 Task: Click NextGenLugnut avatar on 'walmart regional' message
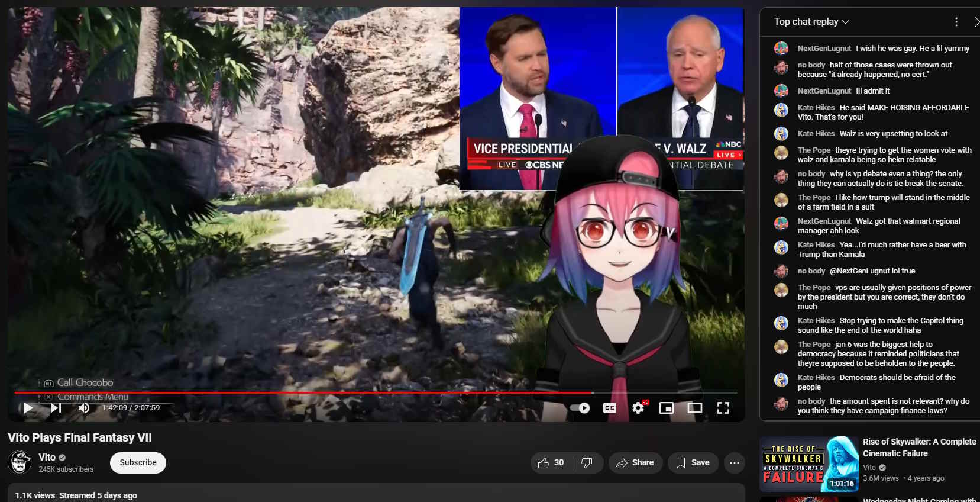pyautogui.click(x=781, y=224)
